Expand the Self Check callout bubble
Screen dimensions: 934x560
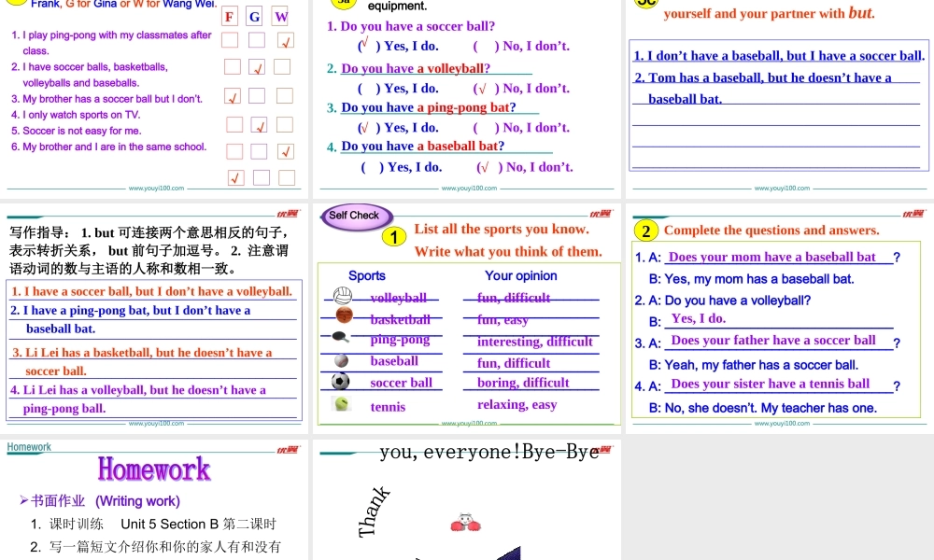(x=355, y=215)
